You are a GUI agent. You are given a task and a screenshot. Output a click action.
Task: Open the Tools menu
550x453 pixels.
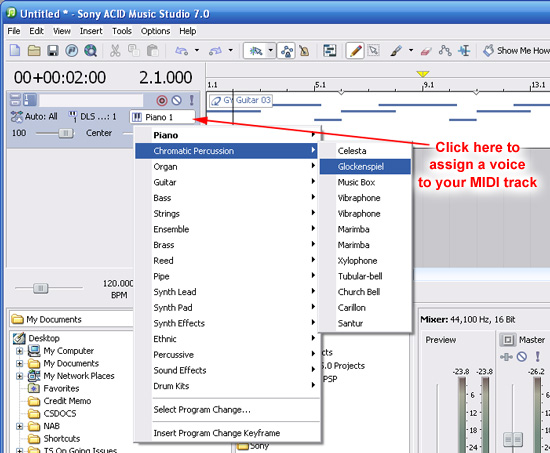pos(122,31)
